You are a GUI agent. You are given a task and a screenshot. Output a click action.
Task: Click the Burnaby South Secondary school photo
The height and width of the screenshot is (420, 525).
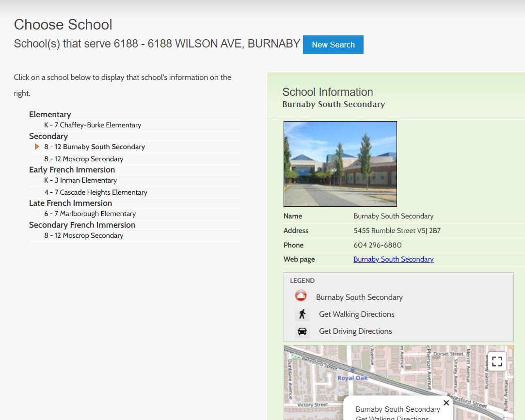(x=340, y=164)
